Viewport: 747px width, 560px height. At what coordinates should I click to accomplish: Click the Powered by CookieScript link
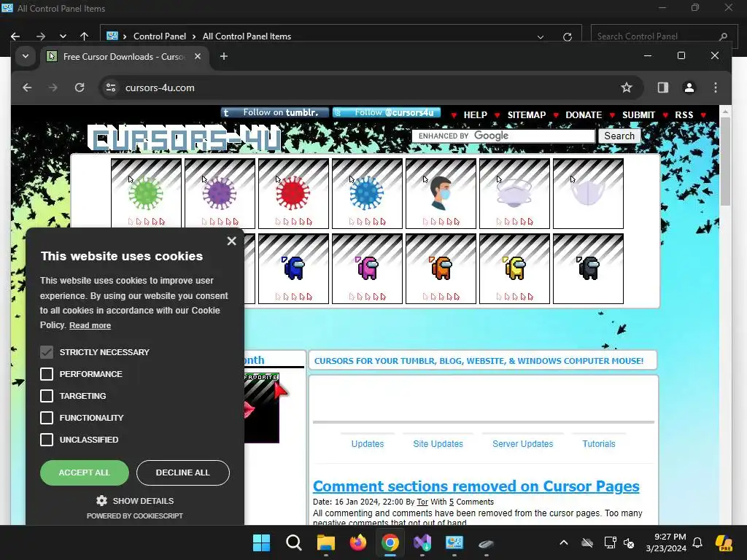click(135, 516)
